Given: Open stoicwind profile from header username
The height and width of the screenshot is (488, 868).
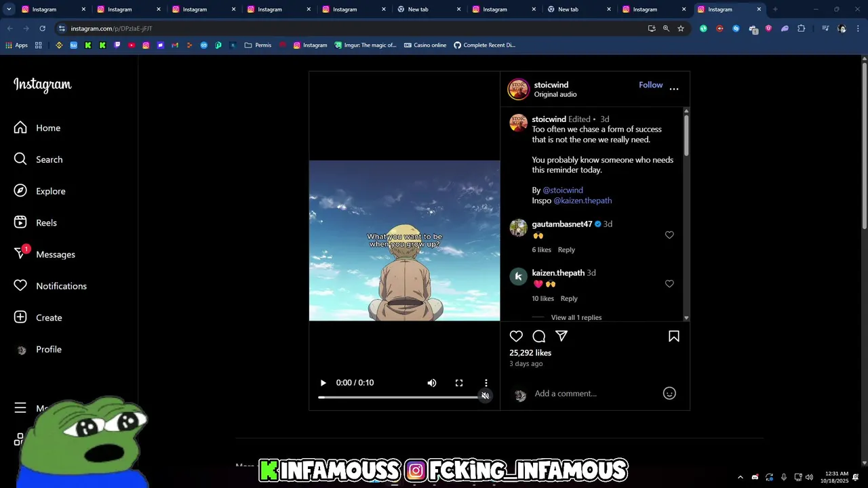Looking at the screenshot, I should coord(551,85).
